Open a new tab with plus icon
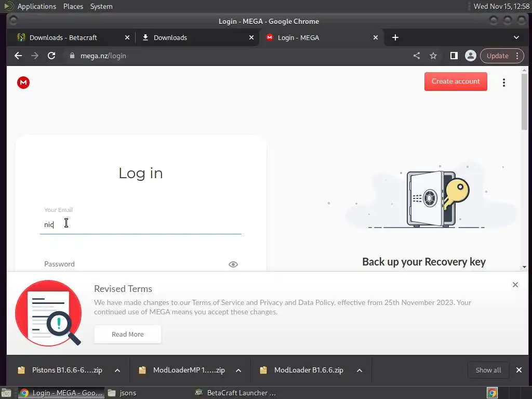Image resolution: width=532 pixels, height=399 pixels. pyautogui.click(x=395, y=37)
